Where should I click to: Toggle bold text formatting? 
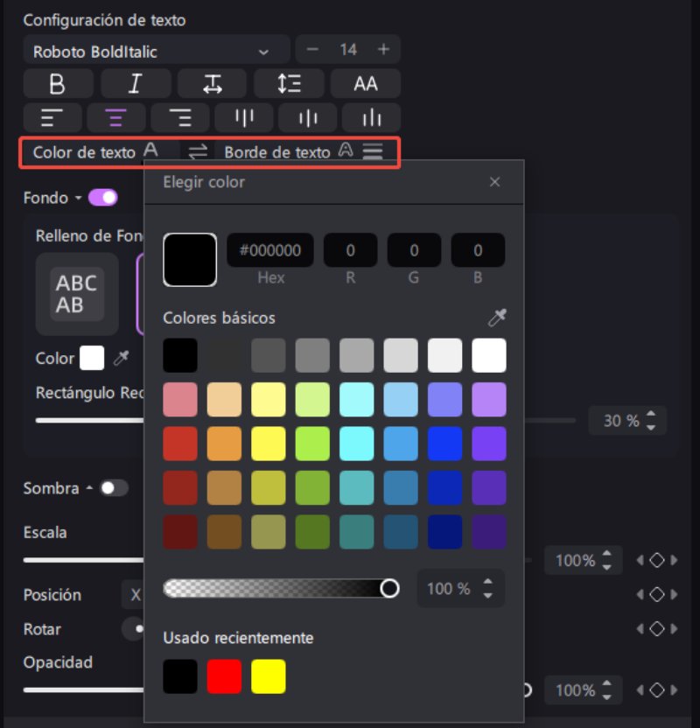[x=57, y=83]
